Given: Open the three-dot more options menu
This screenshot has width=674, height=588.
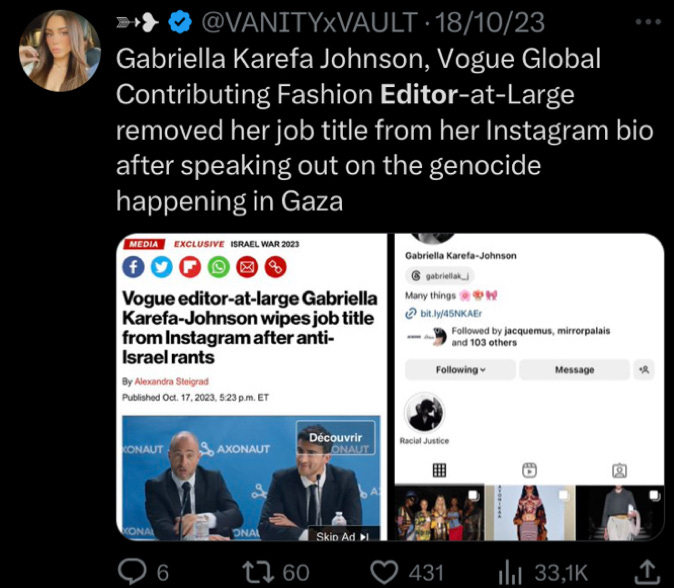Looking at the screenshot, I should (648, 21).
